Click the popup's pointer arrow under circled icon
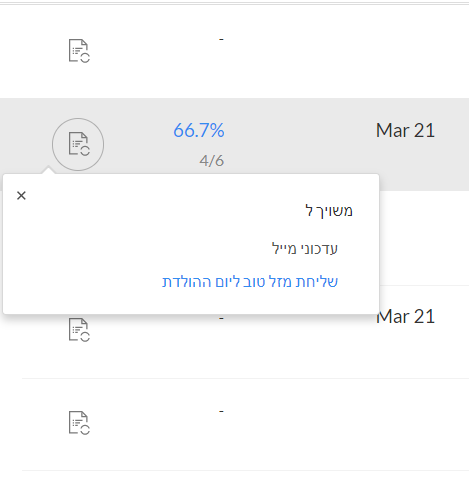Image resolution: width=469 pixels, height=478 pixels. 48,169
